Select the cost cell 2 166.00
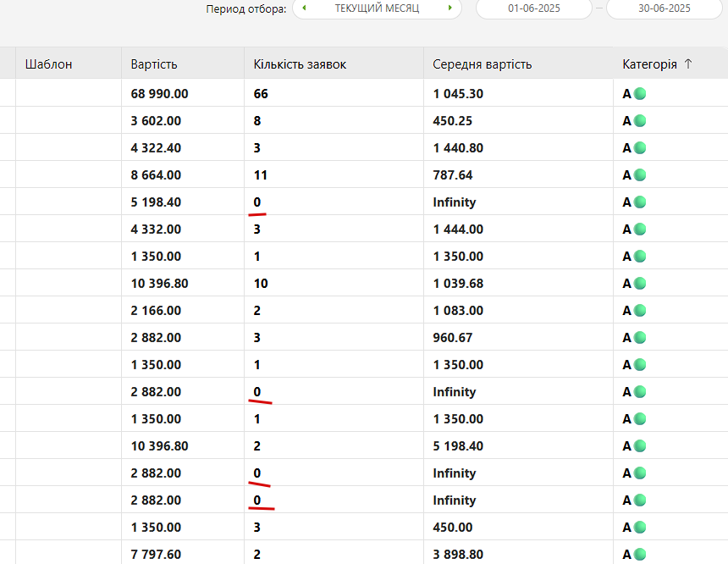The height and width of the screenshot is (564, 728). point(156,310)
